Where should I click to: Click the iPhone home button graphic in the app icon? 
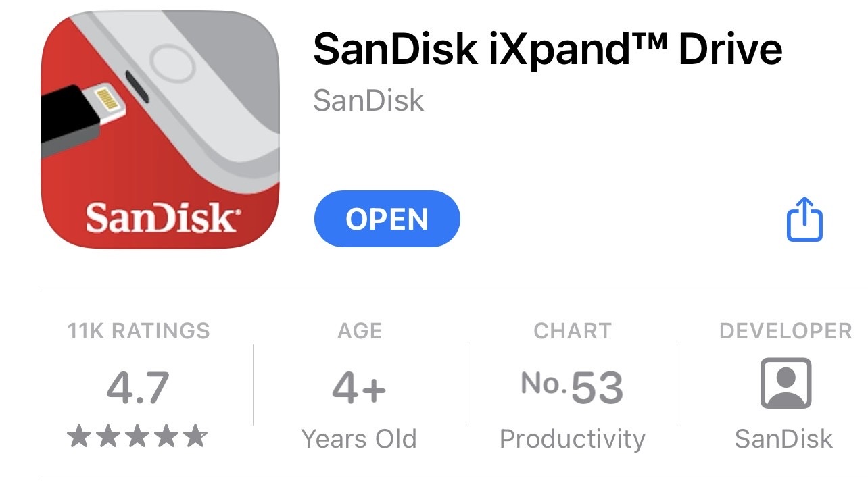pyautogui.click(x=172, y=63)
